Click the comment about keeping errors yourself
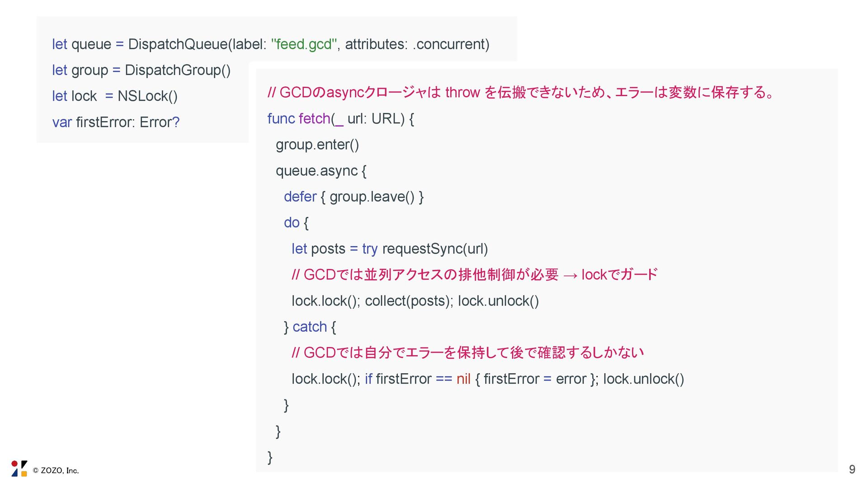 pos(467,353)
